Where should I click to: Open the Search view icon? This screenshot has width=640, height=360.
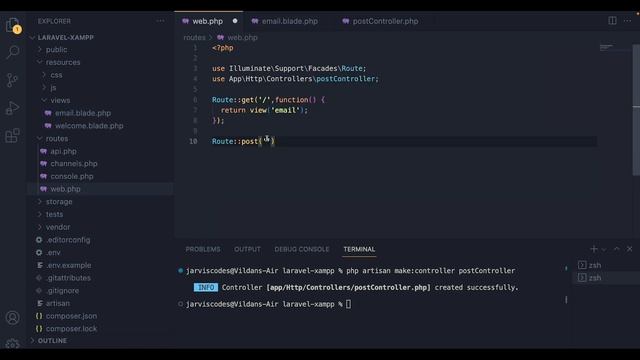click(13, 52)
